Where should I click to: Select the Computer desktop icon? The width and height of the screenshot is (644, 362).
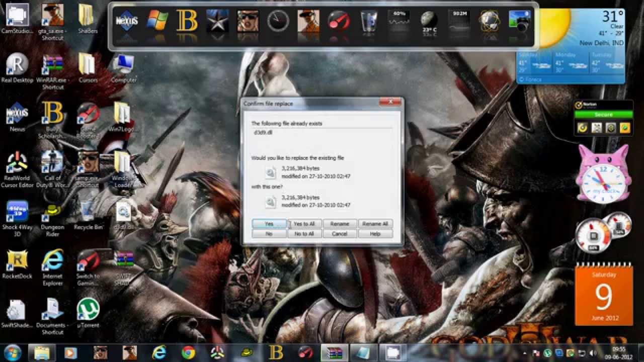click(x=123, y=68)
